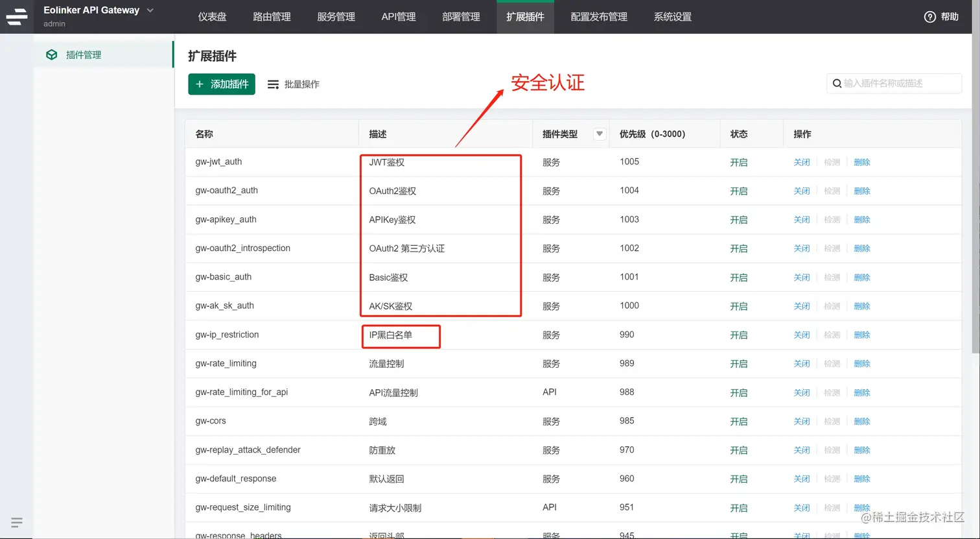Click the magnifier icon in the search box
Image resolution: width=980 pixels, height=539 pixels.
pos(837,84)
